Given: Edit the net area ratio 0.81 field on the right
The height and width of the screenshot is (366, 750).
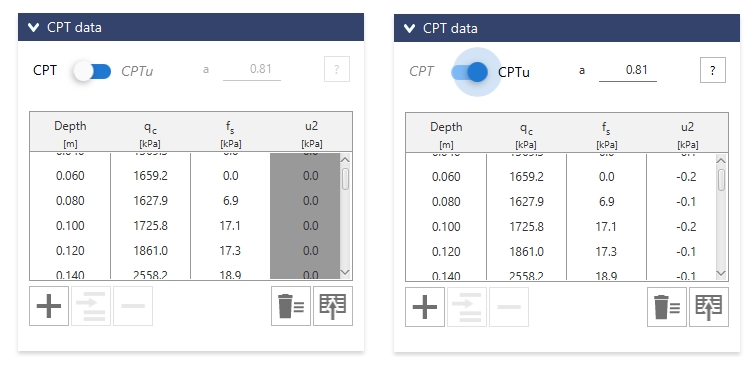Looking at the screenshot, I should [628, 71].
